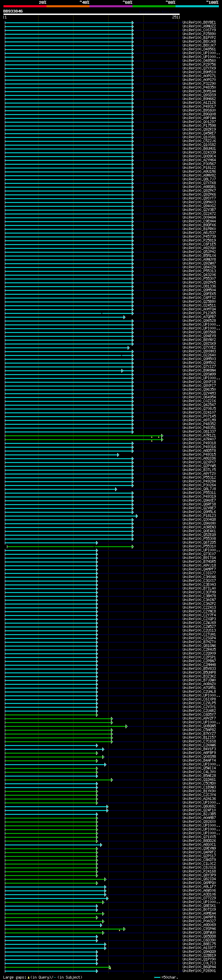Select the label UniRef100_B9IT64
The width and height of the screenshot is (222, 980).
tap(199, 558)
